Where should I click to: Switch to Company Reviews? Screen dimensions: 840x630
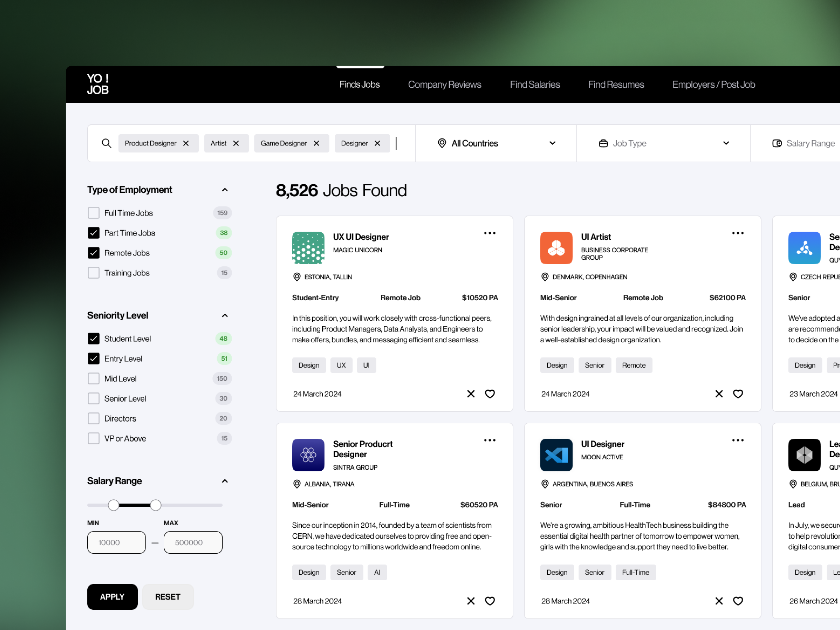point(444,84)
